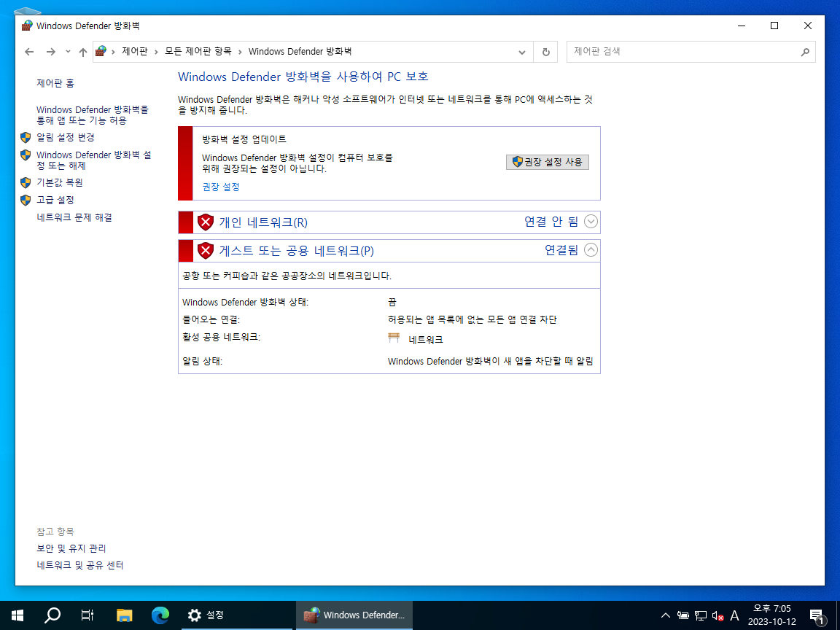Click shield icon beside 알림 설정 변경

[26, 138]
